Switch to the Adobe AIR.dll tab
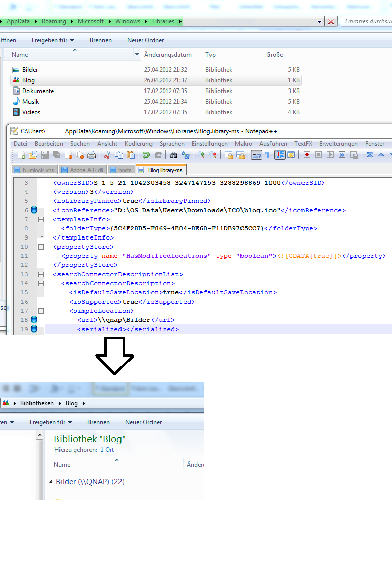 pyautogui.click(x=82, y=170)
